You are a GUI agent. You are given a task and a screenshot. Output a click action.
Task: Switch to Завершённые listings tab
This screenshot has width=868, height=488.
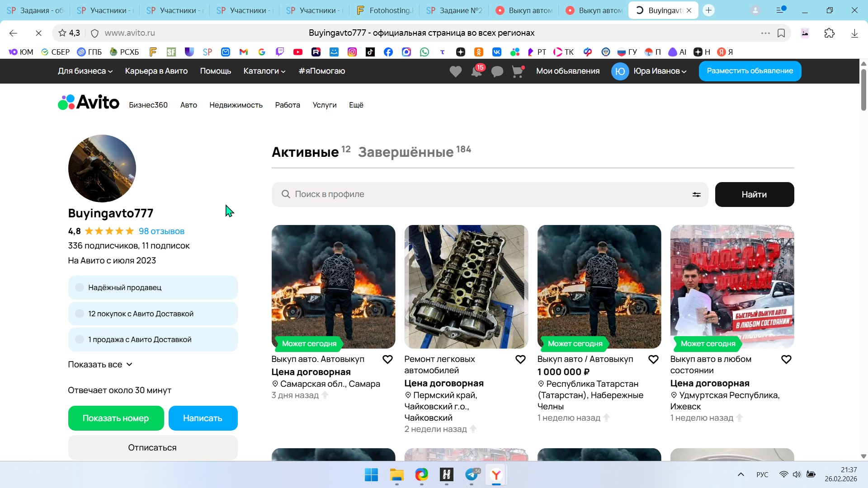(x=406, y=152)
